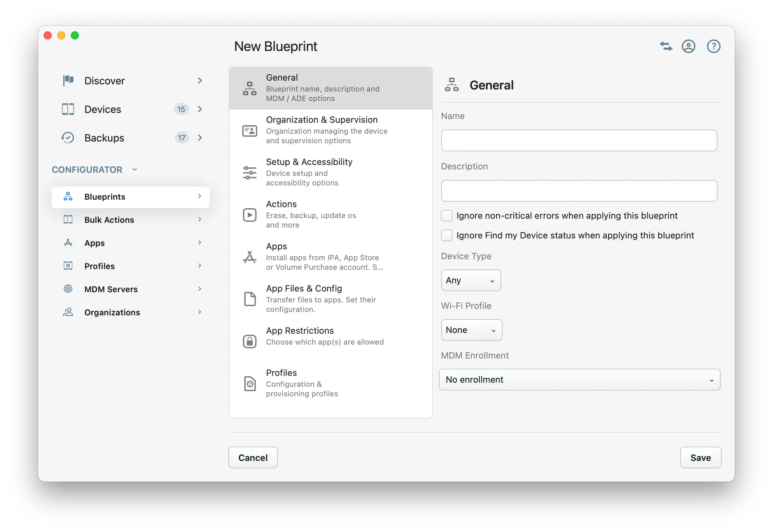Check Ignore Find my Device status option
773x532 pixels.
[x=446, y=235]
